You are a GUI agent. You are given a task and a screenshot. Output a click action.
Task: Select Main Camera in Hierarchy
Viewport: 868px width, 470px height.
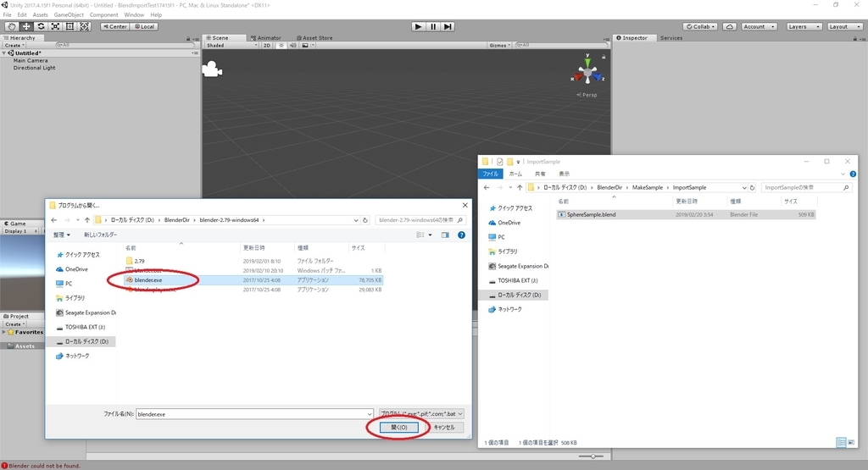[x=31, y=60]
